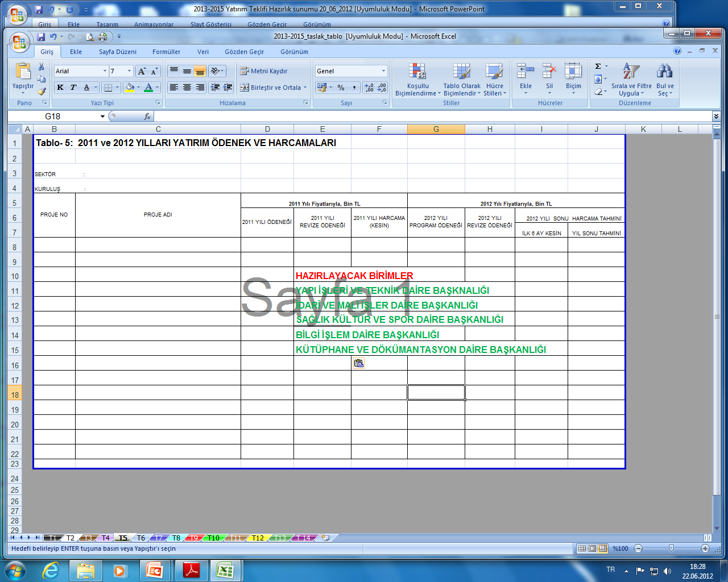Open the Yazı Tipi dialog launcher
The width and height of the screenshot is (728, 582).
tap(158, 103)
